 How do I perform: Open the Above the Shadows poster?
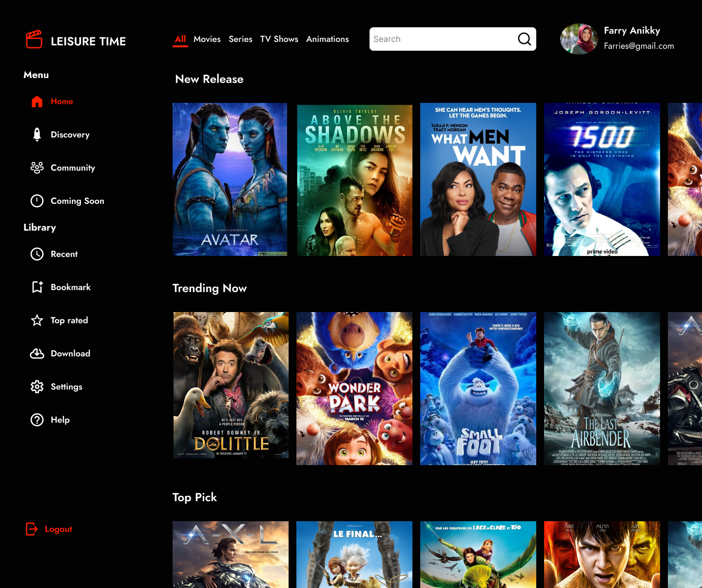coord(354,179)
